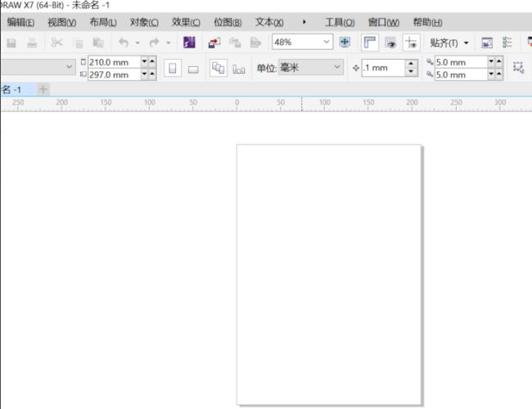Toggle show rulers button
The width and height of the screenshot is (532, 409).
(x=369, y=43)
